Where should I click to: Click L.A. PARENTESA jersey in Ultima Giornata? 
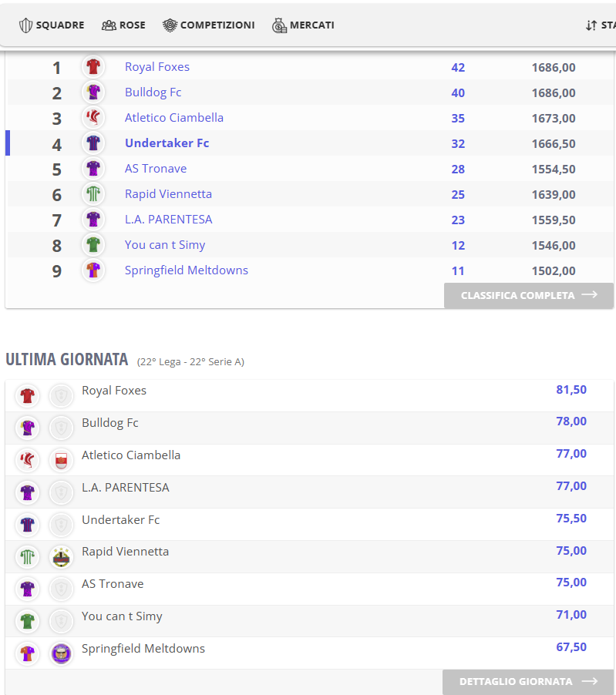(28, 492)
